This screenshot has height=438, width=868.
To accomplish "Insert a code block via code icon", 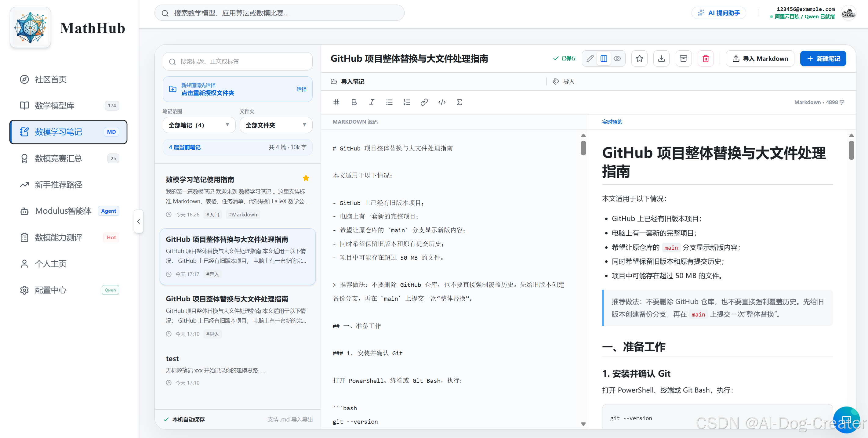I will 442,102.
